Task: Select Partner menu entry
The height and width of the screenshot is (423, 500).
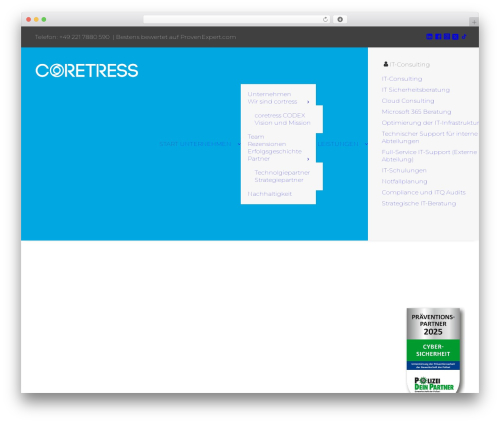Action: coord(259,159)
